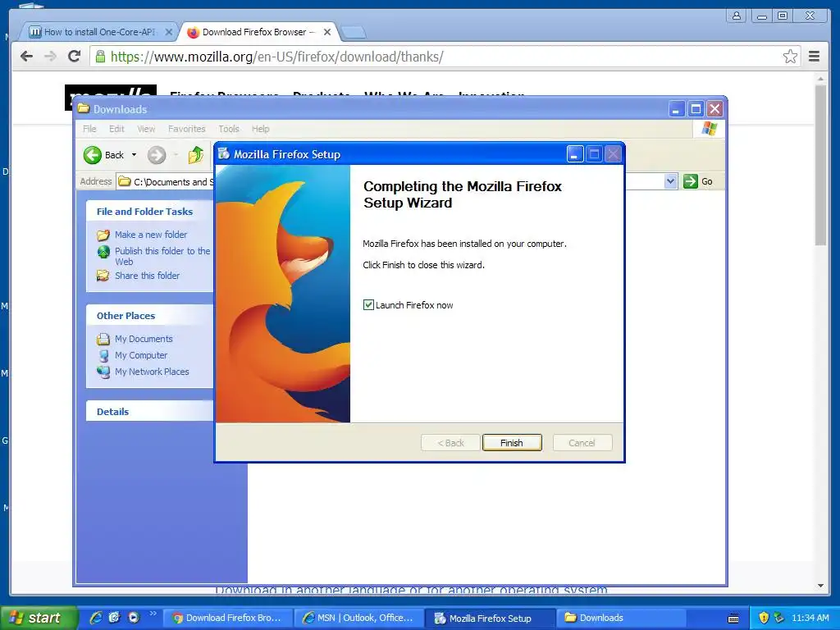Screen dimensions: 840x630
Task: Click the Chrome back arrow
Action: 26,57
